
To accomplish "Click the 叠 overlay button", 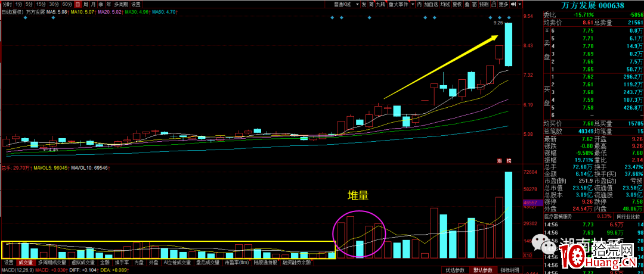I will tap(467, 5).
